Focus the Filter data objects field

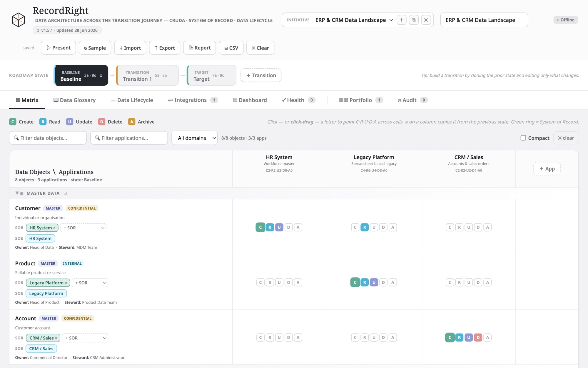click(48, 138)
